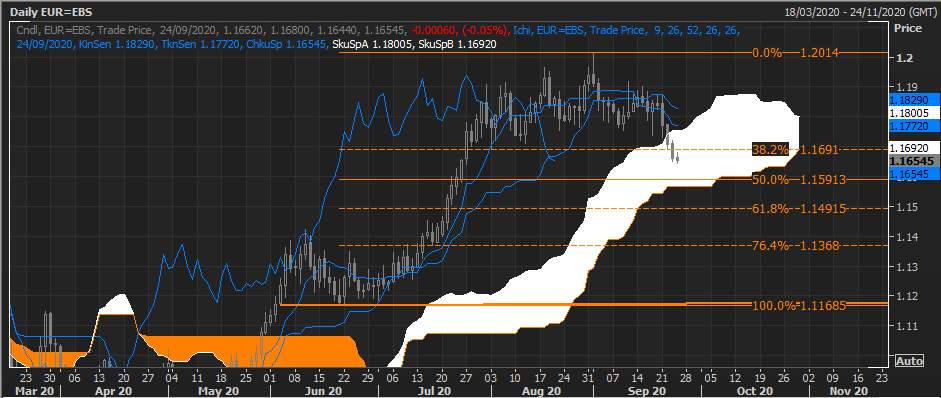Image resolution: width=941 pixels, height=398 pixels.
Task: Select the 38.2% 1.1691 Fibonacci label
Action: click(796, 149)
